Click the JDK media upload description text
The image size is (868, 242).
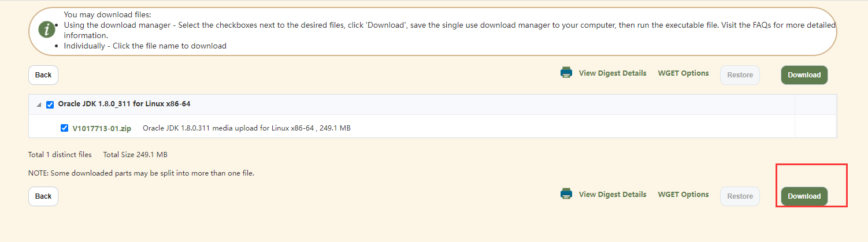tap(247, 128)
